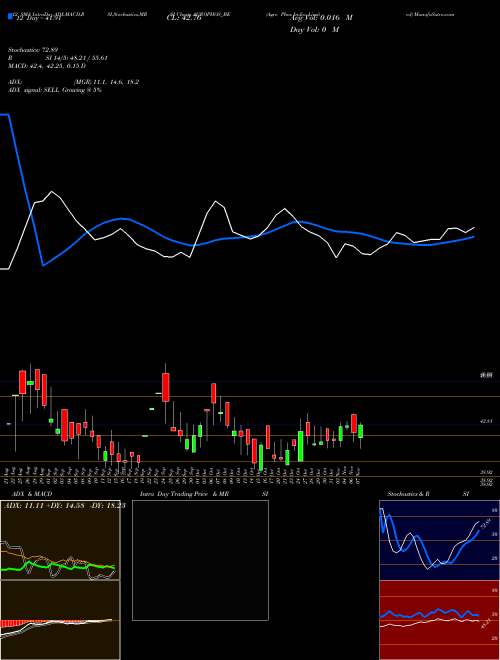Click the Stochastics & R panel title
Viewport: 500px width, 660px height.
tap(408, 494)
